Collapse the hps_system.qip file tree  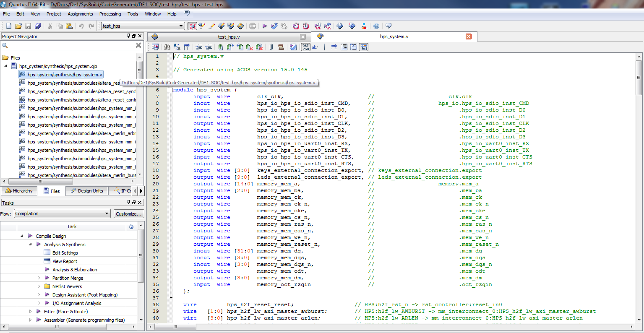point(6,66)
